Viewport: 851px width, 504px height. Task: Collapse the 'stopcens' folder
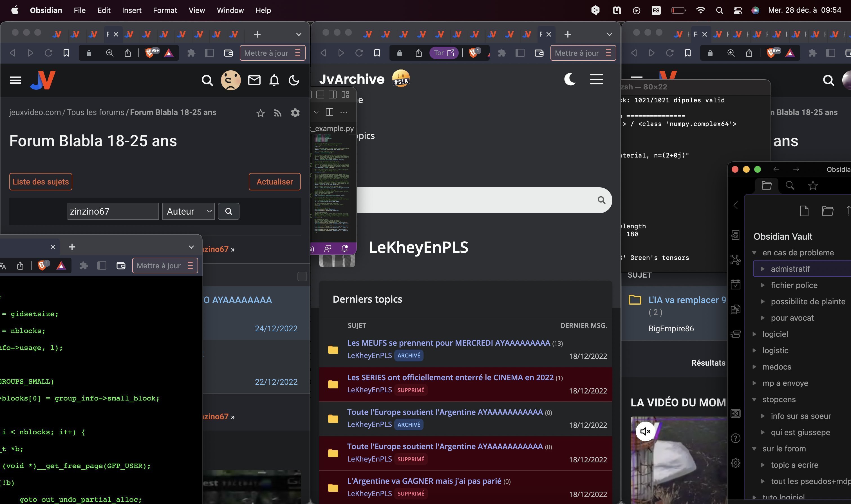point(754,399)
